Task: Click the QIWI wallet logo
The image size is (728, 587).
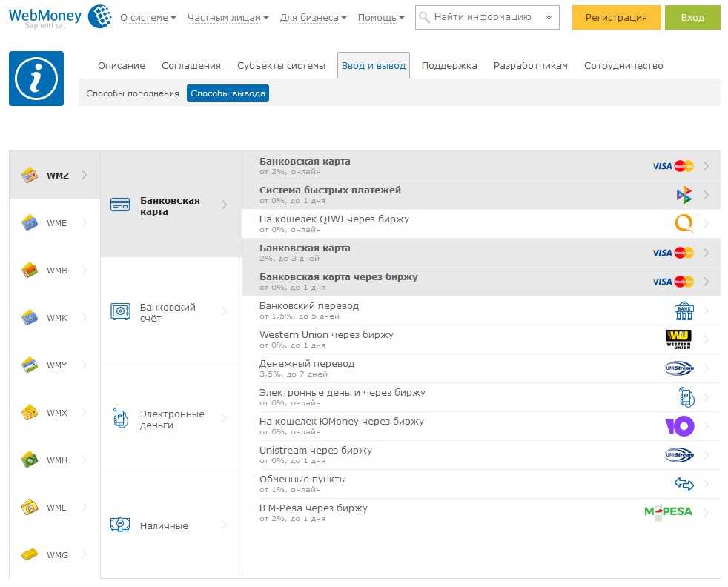Action: pyautogui.click(x=684, y=224)
